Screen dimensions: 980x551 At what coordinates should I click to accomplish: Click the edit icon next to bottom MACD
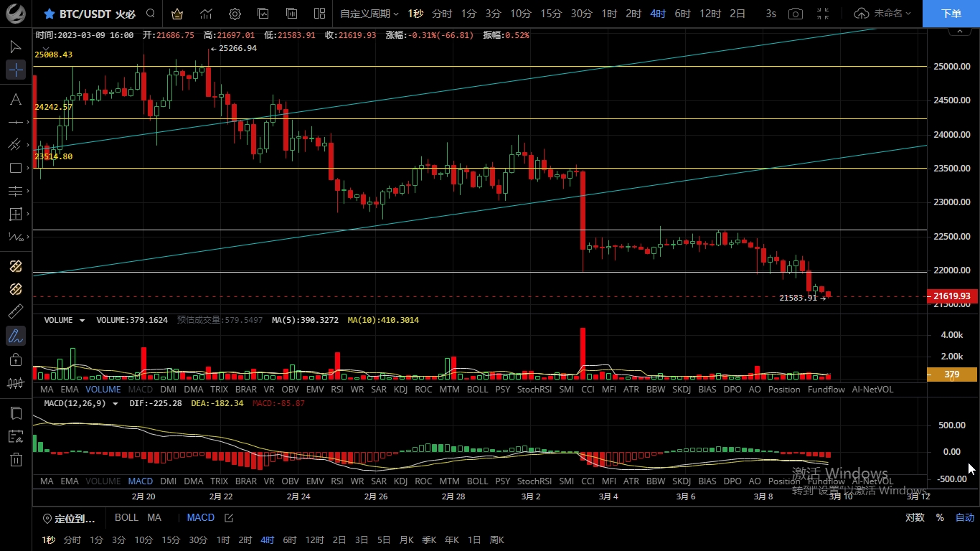tap(229, 517)
